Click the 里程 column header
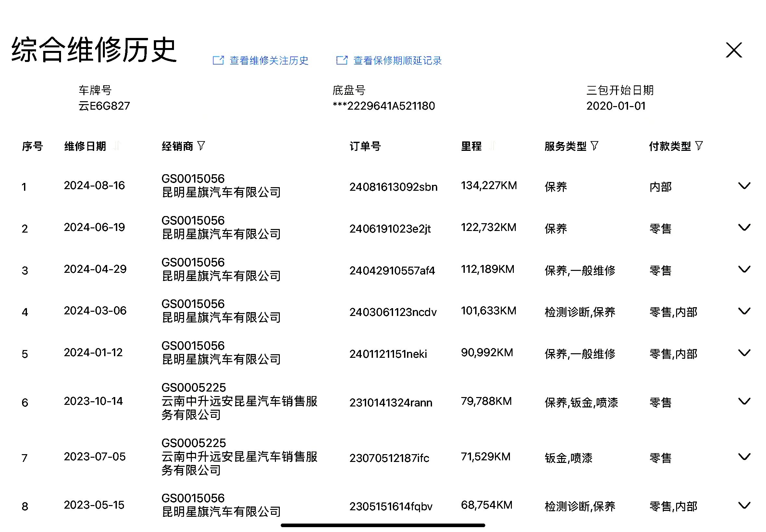This screenshot has width=766, height=532. 471,146
